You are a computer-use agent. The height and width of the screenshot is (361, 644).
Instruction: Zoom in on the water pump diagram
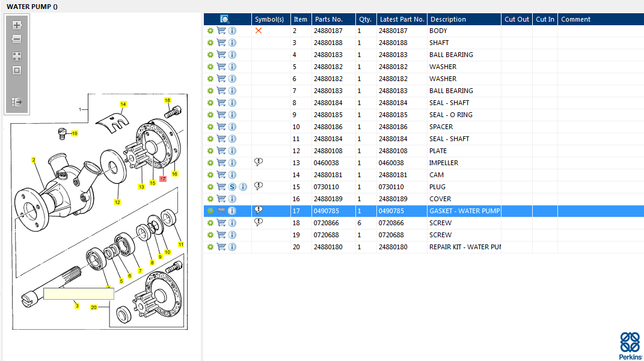pyautogui.click(x=17, y=25)
